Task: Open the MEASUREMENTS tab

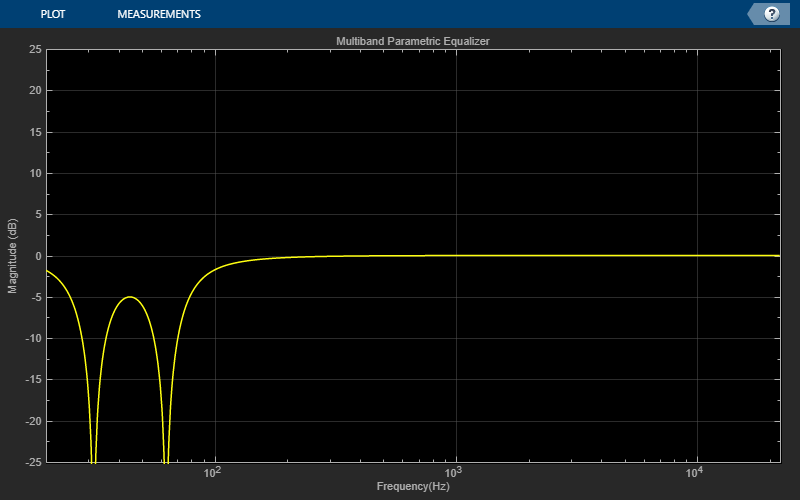Action: click(x=158, y=15)
